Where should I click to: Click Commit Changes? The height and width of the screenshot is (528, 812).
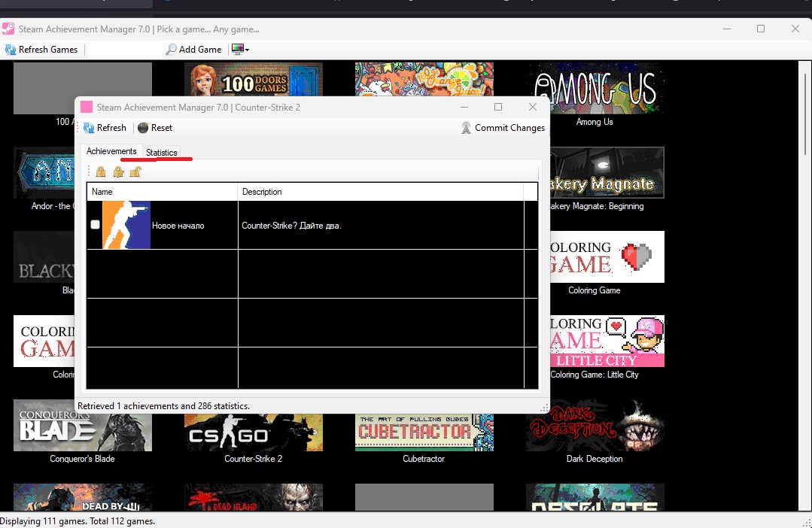point(503,128)
